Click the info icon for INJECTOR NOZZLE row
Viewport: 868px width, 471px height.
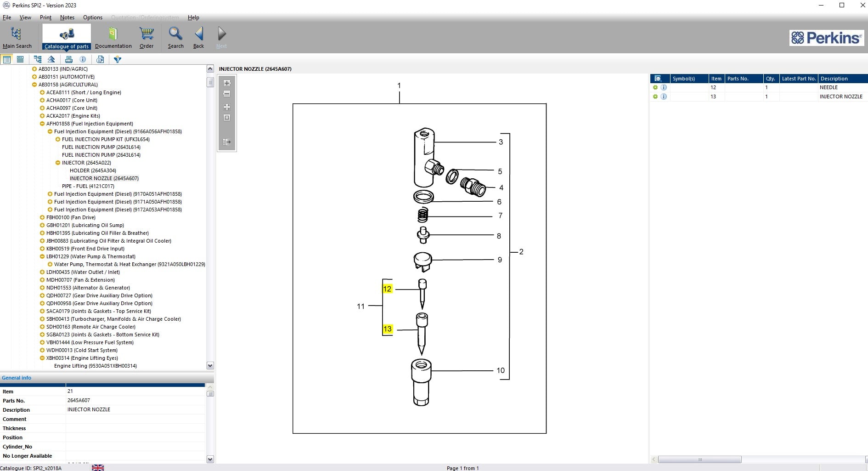click(x=664, y=96)
